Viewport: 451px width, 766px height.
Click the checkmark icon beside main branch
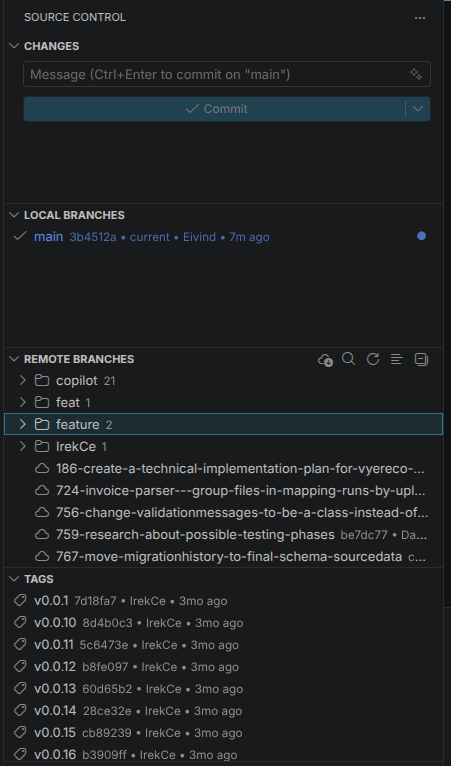[20, 236]
